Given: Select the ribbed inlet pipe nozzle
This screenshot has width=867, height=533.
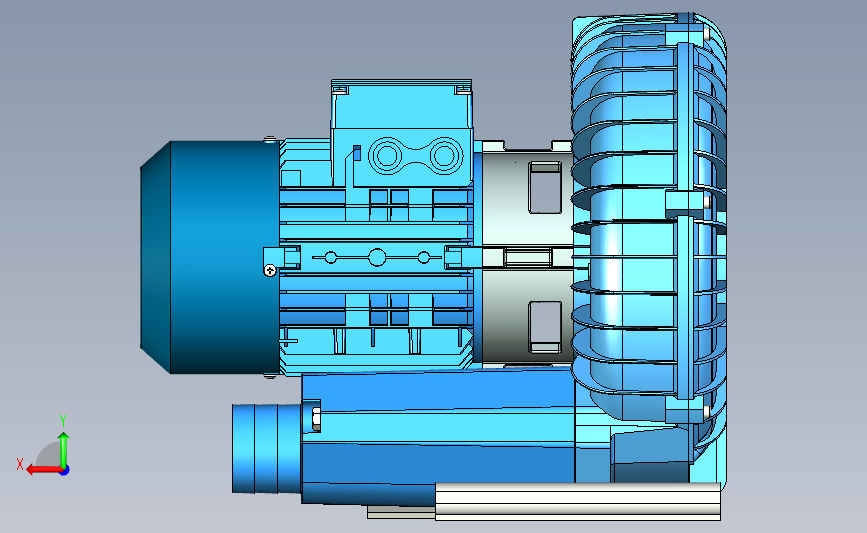Looking at the screenshot, I should click(267, 448).
